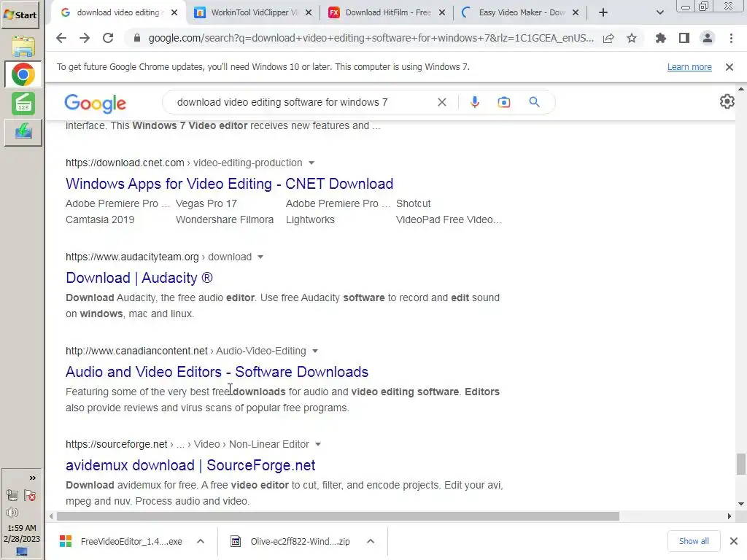This screenshot has height=560, width=747.
Task: Open FreeVideoEditor download options arrow
Action: click(201, 542)
